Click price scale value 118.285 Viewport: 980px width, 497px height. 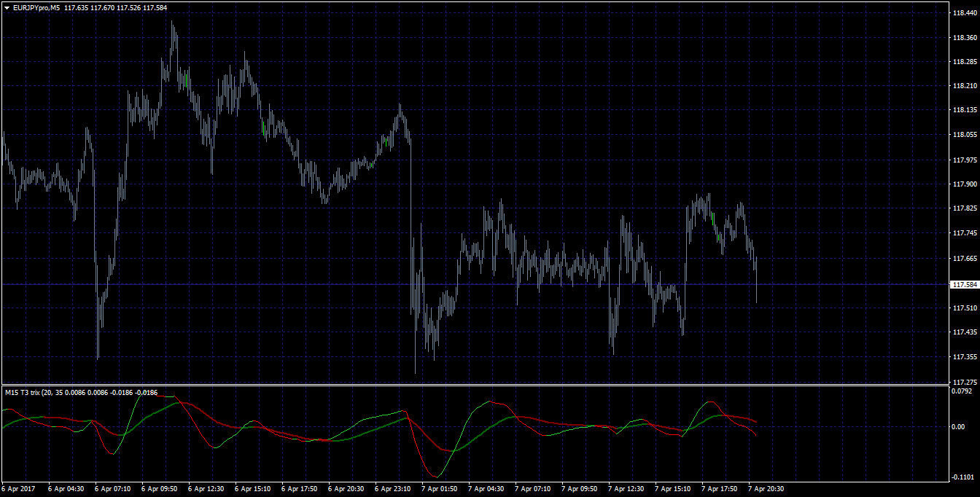[964, 61]
